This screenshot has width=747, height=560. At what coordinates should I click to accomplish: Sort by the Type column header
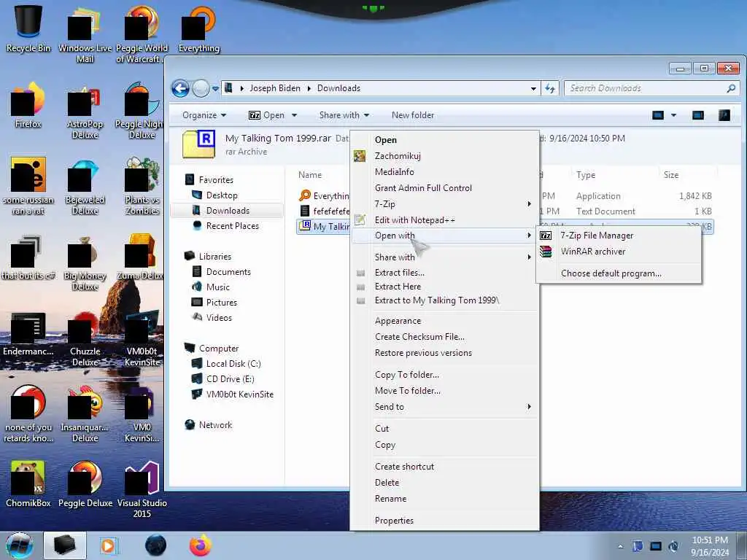click(586, 175)
